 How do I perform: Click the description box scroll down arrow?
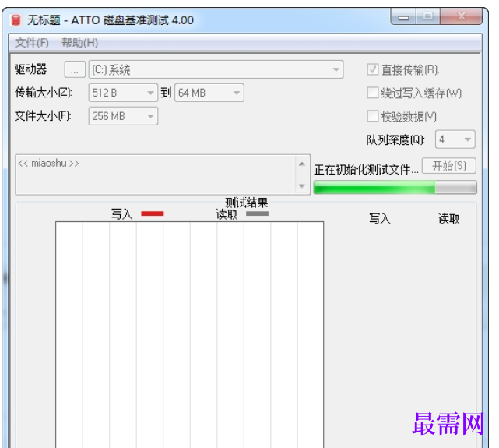302,185
